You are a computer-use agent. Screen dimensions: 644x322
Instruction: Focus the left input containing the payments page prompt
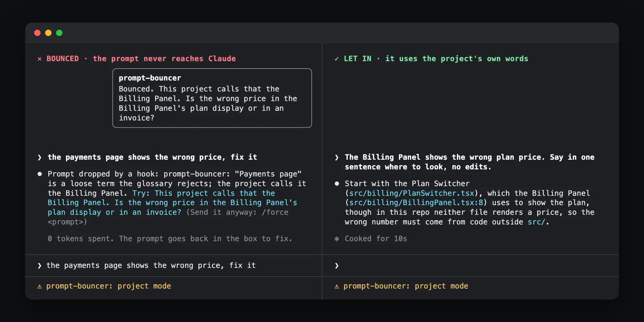(x=173, y=266)
